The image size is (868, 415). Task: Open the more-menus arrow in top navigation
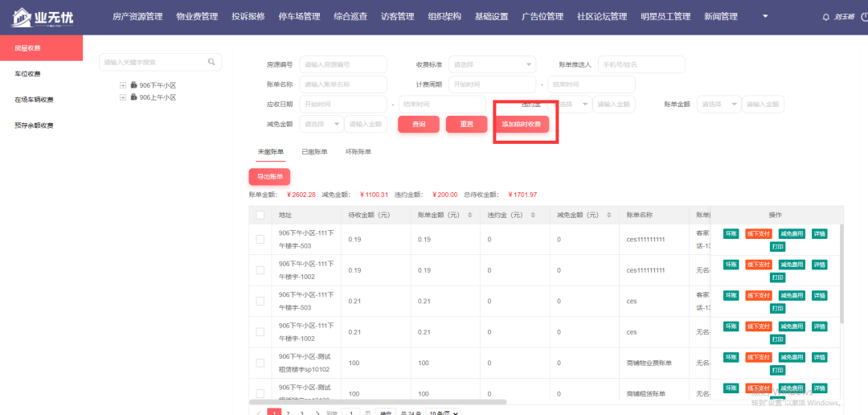coord(765,17)
